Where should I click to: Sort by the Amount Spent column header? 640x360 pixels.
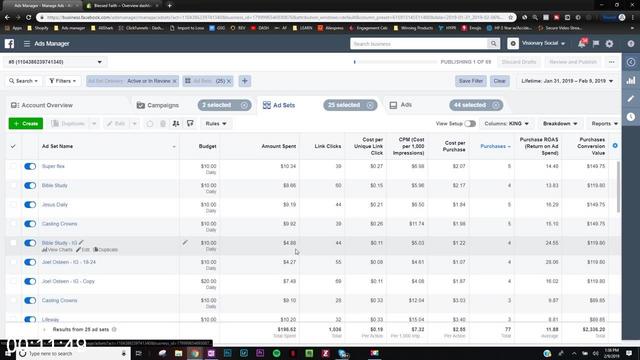click(x=279, y=146)
